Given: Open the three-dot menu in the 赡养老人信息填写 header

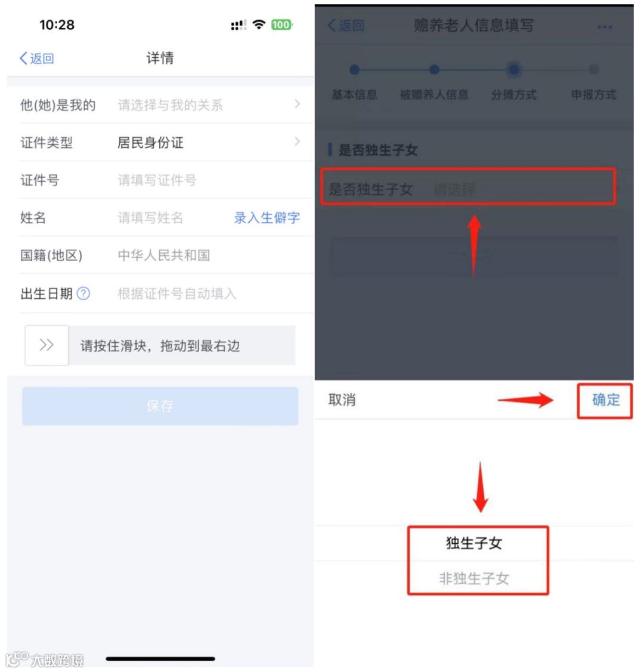Looking at the screenshot, I should [x=604, y=27].
